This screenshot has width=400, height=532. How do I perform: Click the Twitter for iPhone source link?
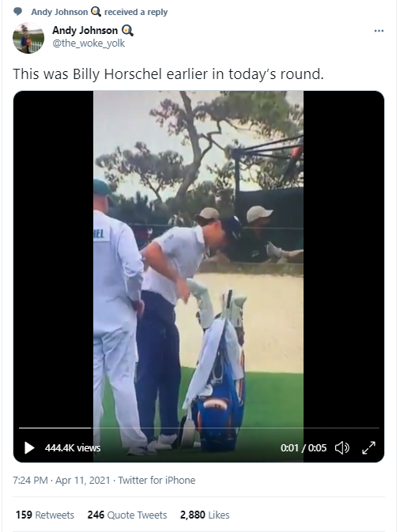[157, 481]
